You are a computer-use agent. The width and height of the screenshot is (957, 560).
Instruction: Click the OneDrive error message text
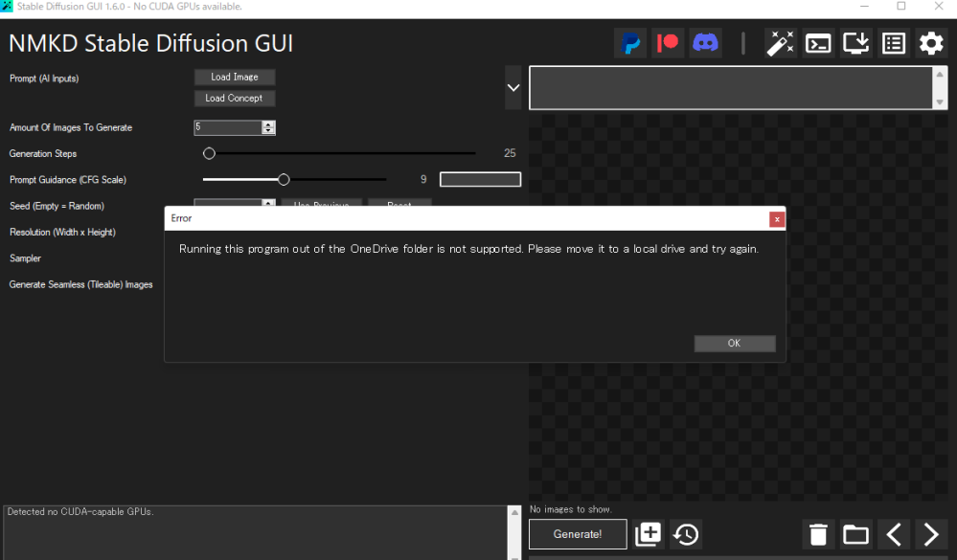tap(468, 249)
